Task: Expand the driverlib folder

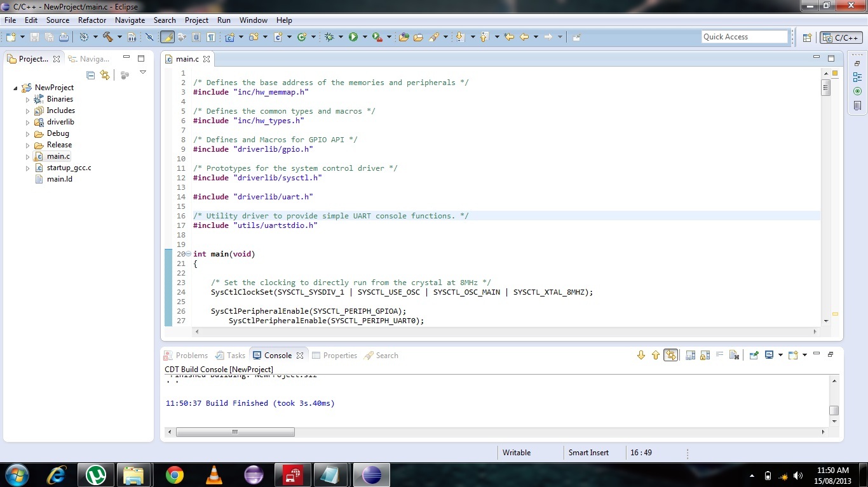Action: 27,123
